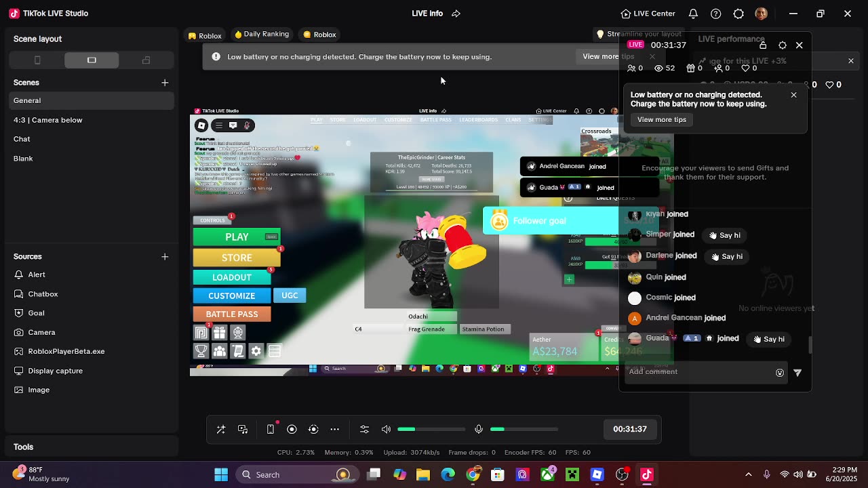Click View more tips in chat overlay popup
Image resolution: width=868 pixels, height=488 pixels.
click(x=662, y=120)
